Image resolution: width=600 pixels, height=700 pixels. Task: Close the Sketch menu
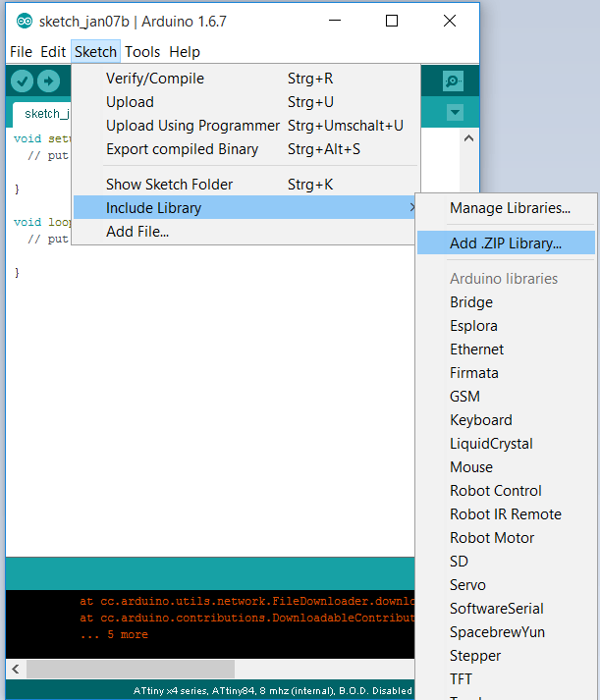pyautogui.click(x=95, y=52)
